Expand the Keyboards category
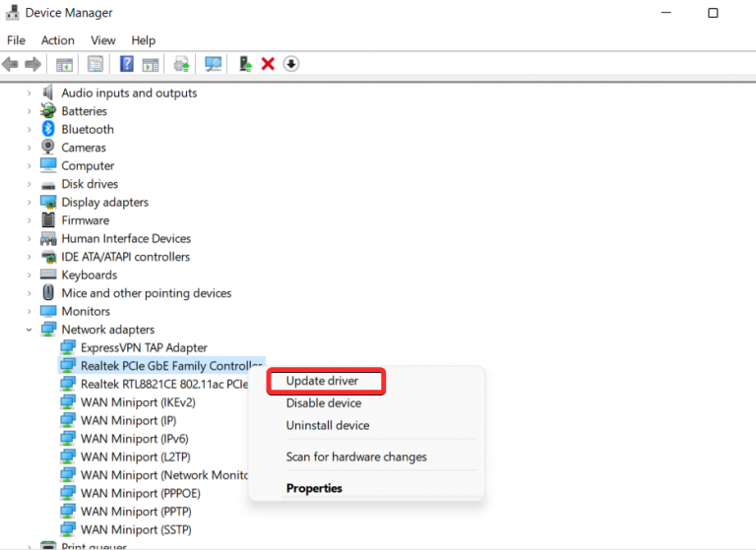The image size is (756, 550). pos(30,275)
